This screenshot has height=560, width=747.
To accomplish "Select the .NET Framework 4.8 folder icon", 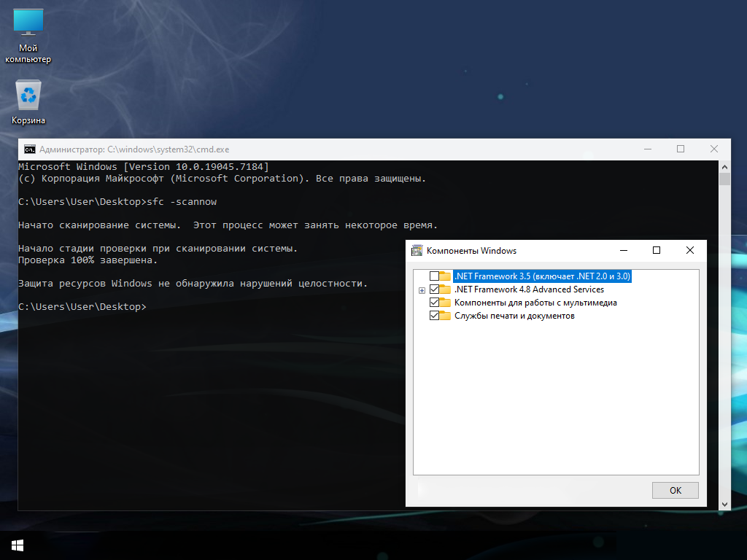I will 445,289.
